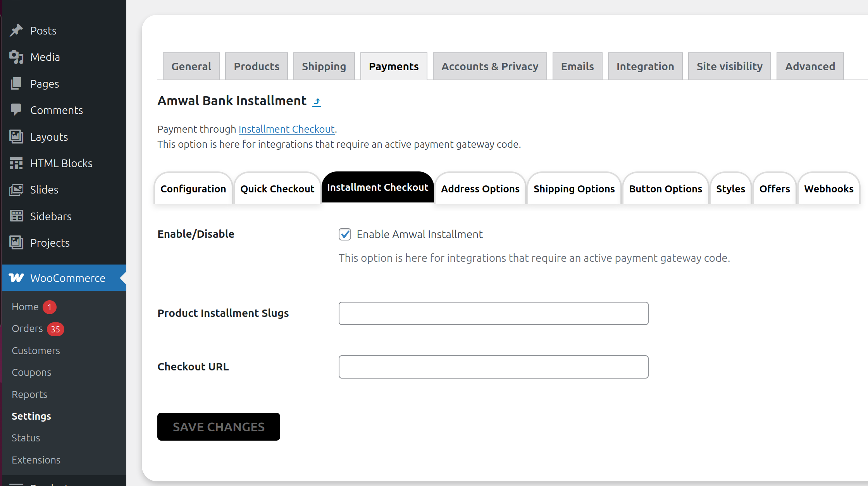Click into the Checkout URL field

(493, 367)
